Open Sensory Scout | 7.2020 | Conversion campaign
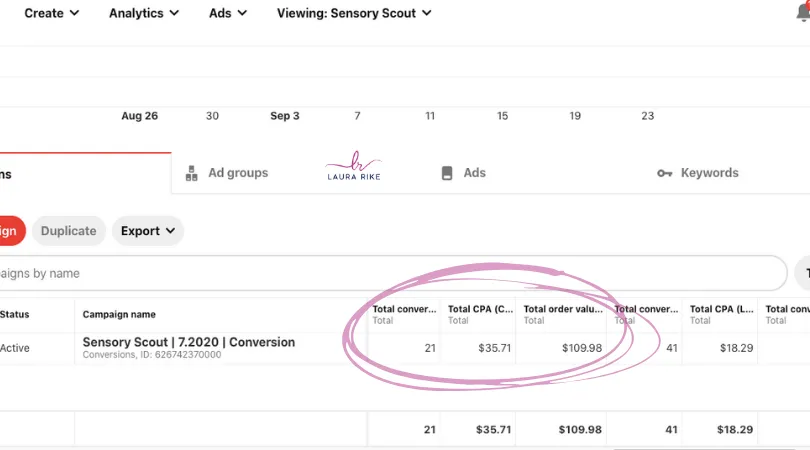The image size is (810, 450). 189,342
